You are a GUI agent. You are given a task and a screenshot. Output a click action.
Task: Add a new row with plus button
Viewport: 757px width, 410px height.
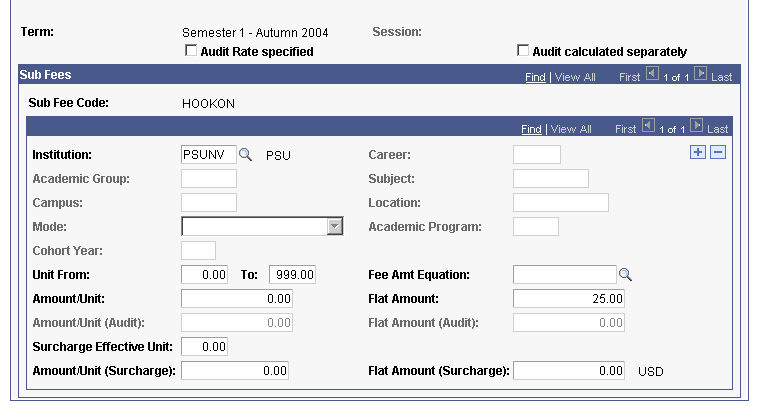(x=698, y=152)
